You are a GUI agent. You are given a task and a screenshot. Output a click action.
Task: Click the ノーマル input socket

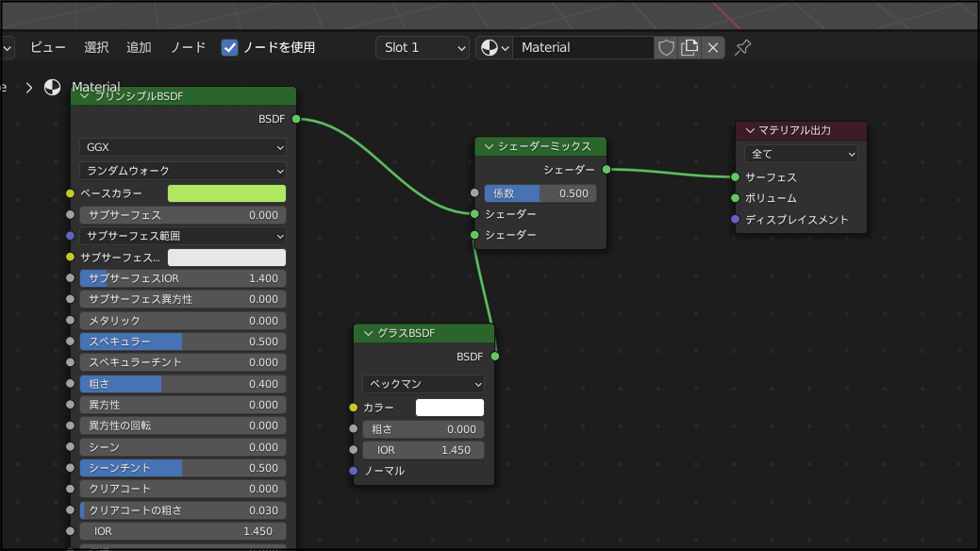(353, 470)
